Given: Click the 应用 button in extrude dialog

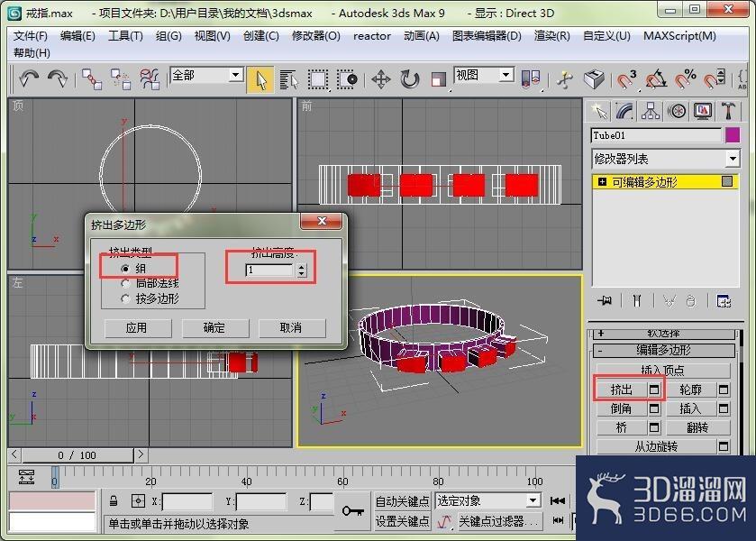Looking at the screenshot, I should tap(137, 328).
